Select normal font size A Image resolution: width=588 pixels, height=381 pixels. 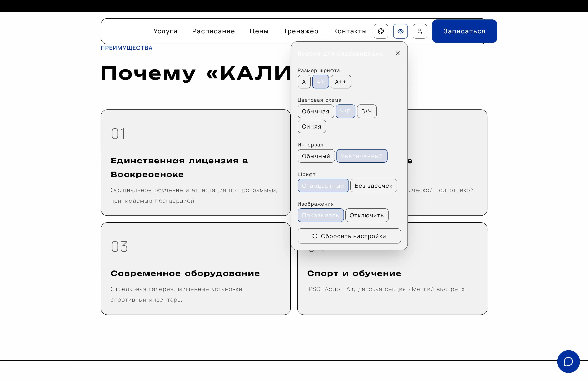[x=304, y=82]
